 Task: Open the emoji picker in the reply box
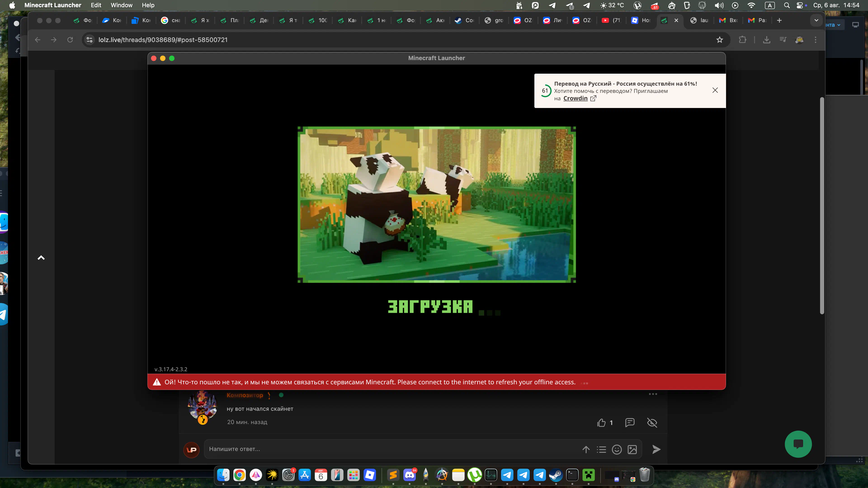coord(617,449)
